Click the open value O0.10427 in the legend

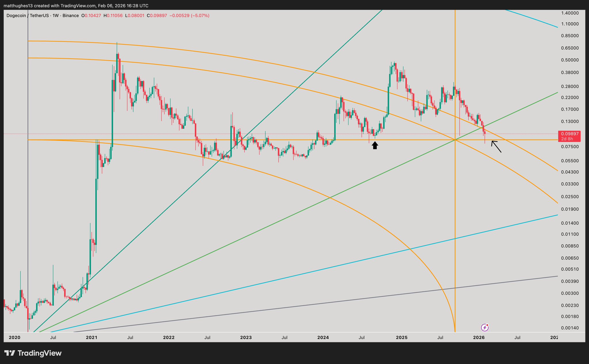91,16
